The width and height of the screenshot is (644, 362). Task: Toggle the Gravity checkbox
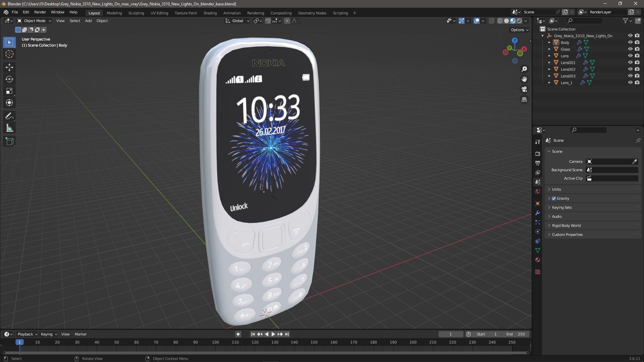[x=554, y=198]
